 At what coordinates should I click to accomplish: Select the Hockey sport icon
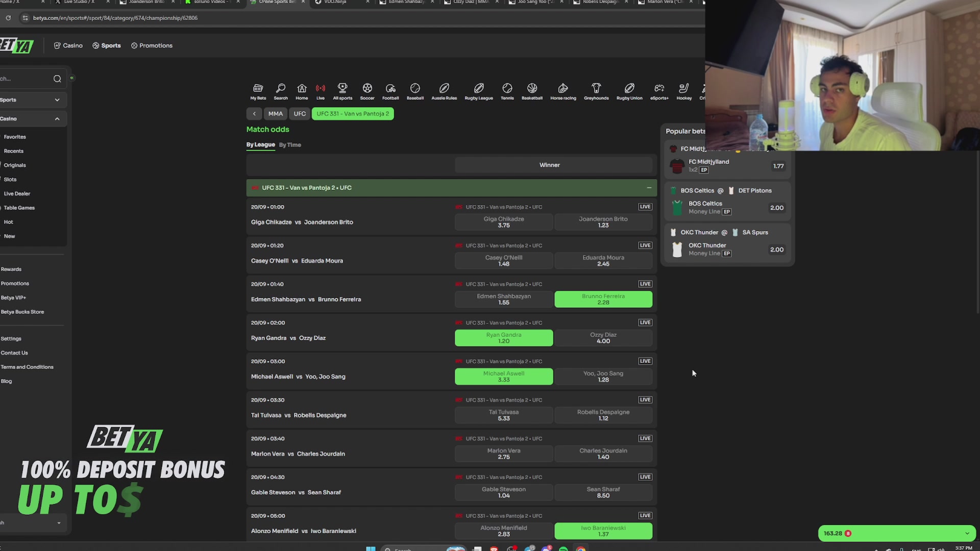click(684, 92)
